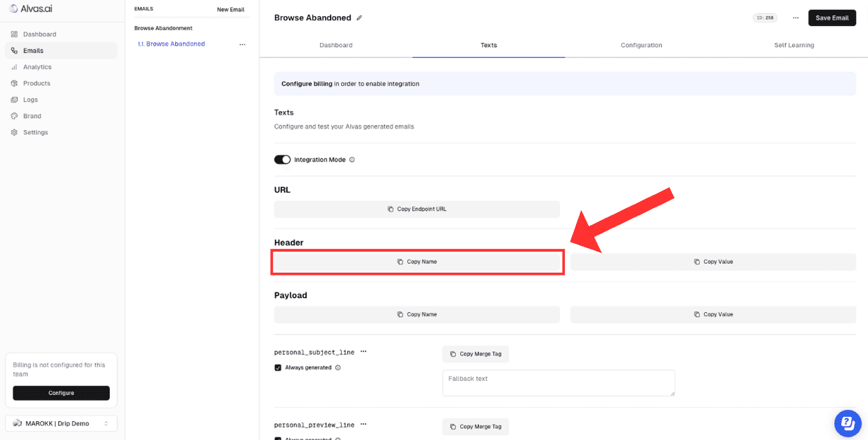The image size is (868, 440).
Task: Click the Browse Abandonment group heading
Action: click(163, 28)
